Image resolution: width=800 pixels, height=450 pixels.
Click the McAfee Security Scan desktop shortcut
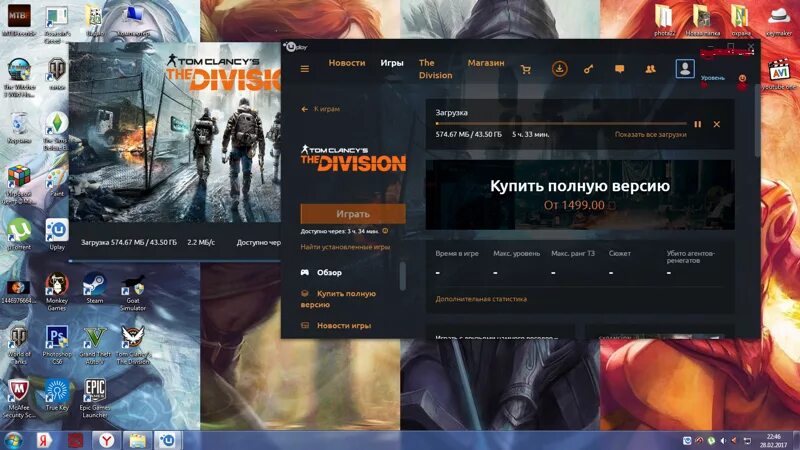point(19,399)
